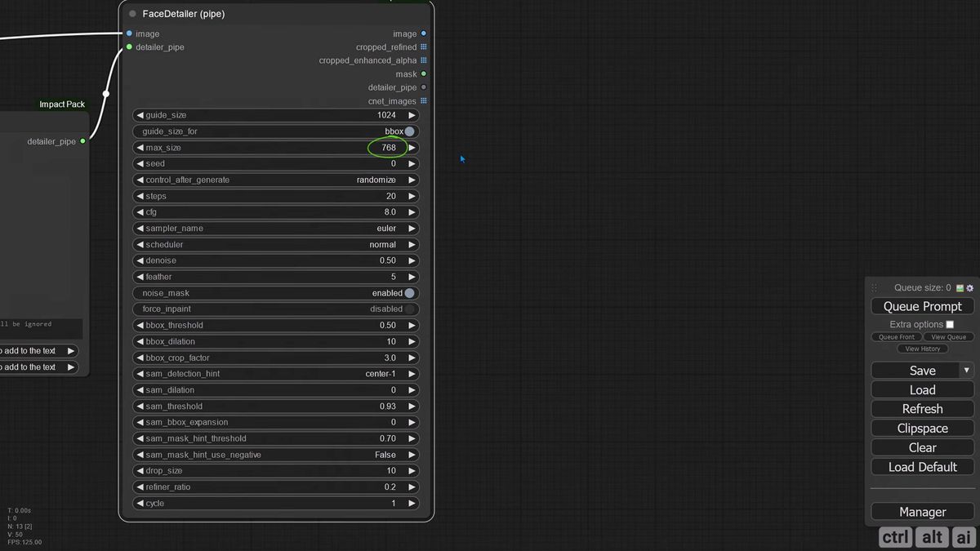Clear the workflow
Image resolution: width=980 pixels, height=551 pixels.
point(922,447)
